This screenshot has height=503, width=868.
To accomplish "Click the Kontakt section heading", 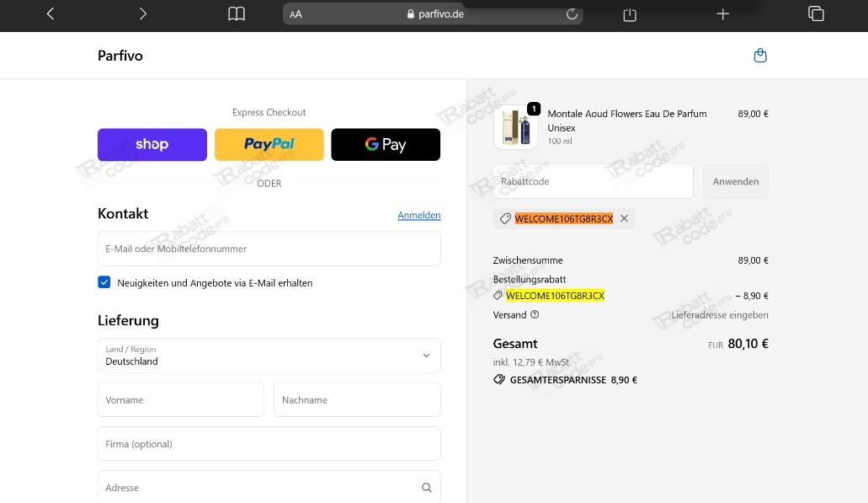I will [x=123, y=214].
